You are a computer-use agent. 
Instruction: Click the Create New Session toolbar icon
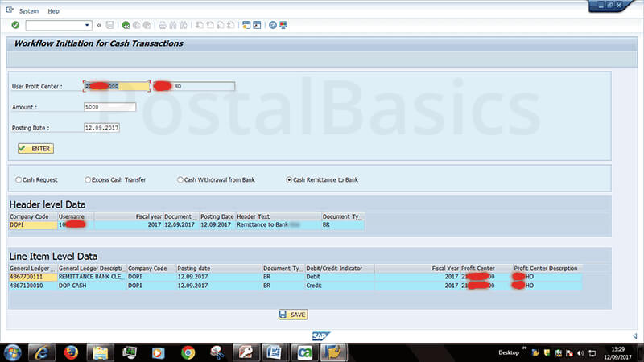245,25
